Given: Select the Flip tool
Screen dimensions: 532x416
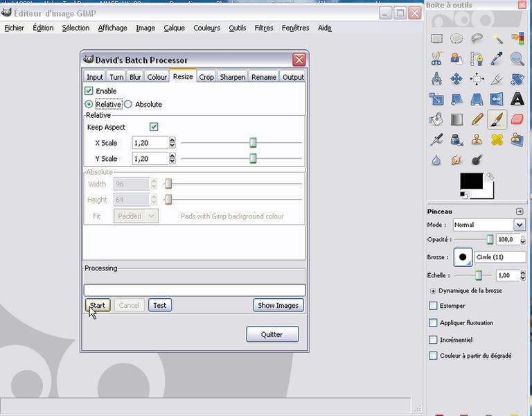Looking at the screenshot, I should coord(497,99).
